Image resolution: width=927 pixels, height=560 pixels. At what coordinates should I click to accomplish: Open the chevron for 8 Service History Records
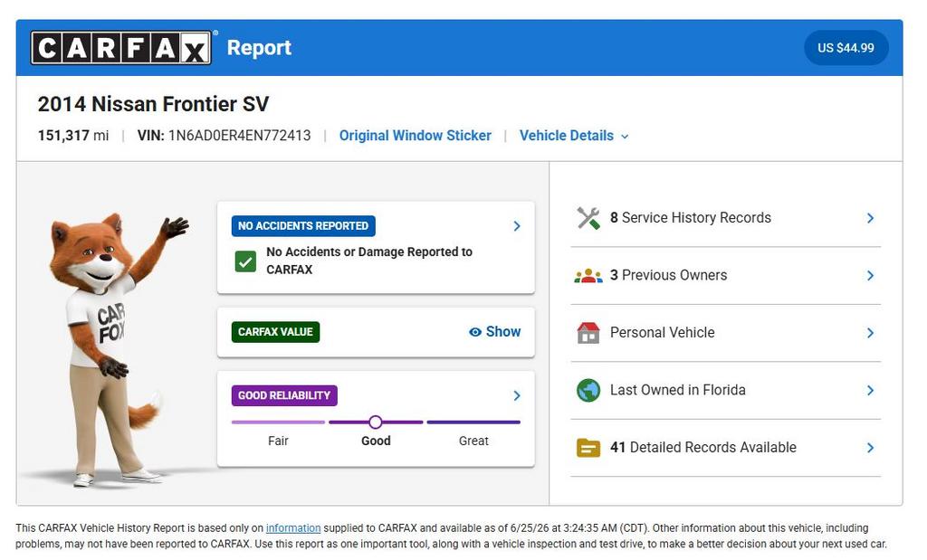click(x=870, y=218)
